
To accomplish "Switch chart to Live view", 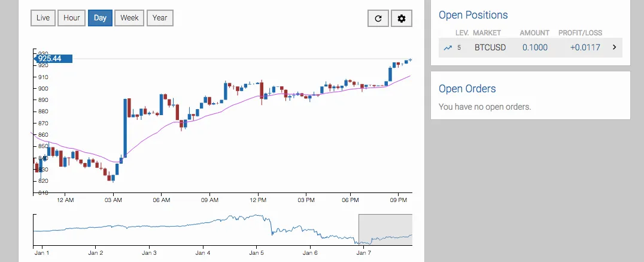I will (43, 17).
